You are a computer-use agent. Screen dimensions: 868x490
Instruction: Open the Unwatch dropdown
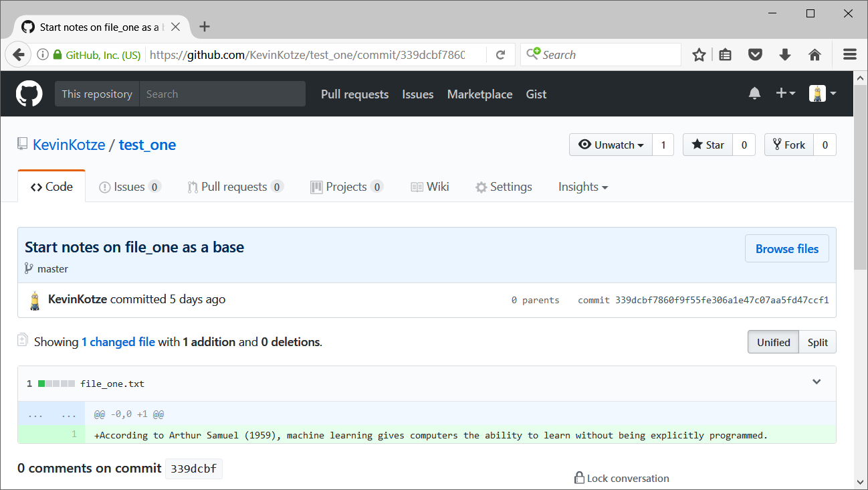coord(611,145)
